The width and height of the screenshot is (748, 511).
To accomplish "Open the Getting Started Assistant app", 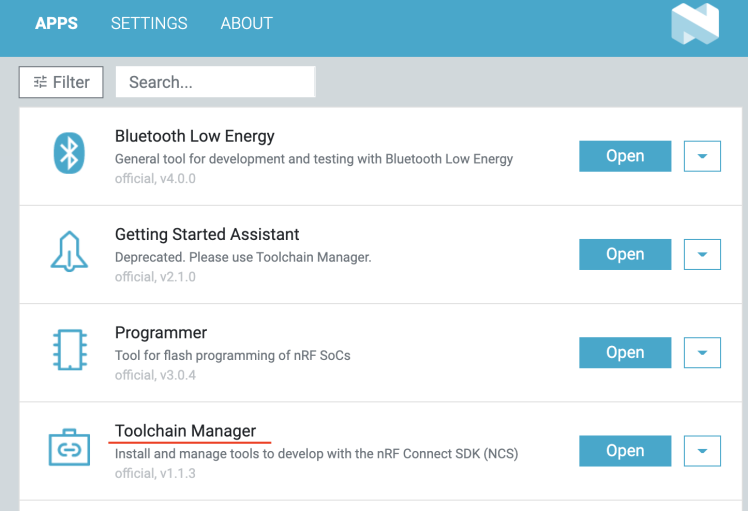I will click(x=625, y=254).
